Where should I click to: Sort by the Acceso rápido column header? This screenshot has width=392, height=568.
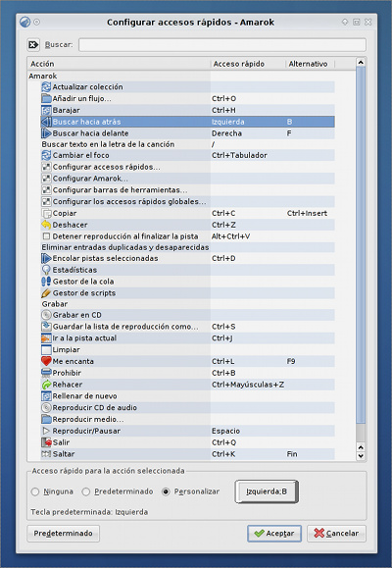point(248,64)
